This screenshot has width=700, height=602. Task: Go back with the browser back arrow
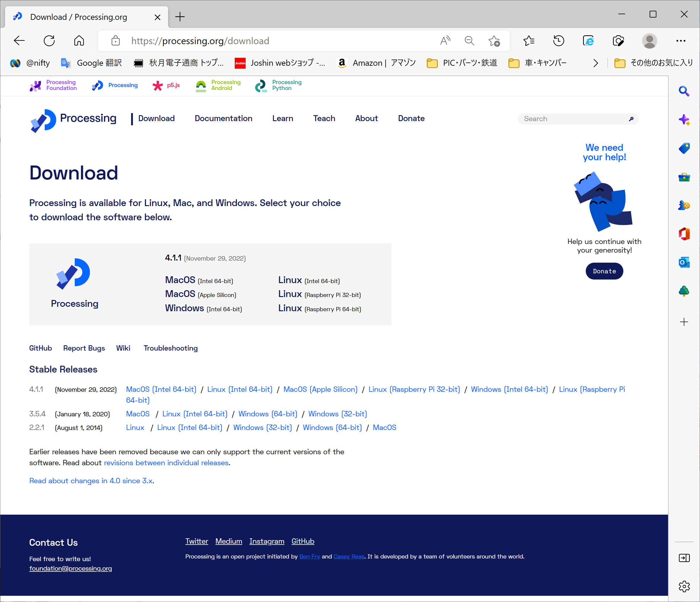pos(19,41)
